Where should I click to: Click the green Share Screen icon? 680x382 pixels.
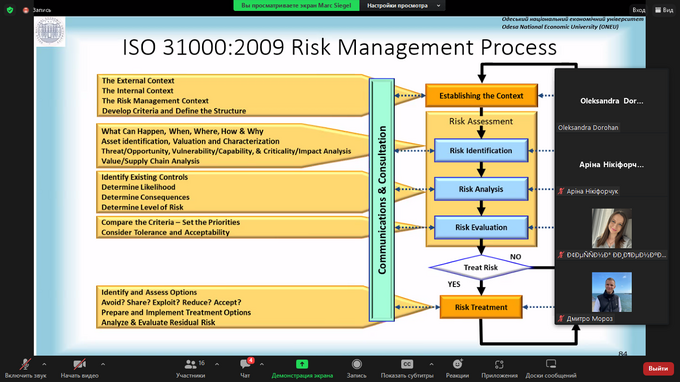pyautogui.click(x=302, y=364)
